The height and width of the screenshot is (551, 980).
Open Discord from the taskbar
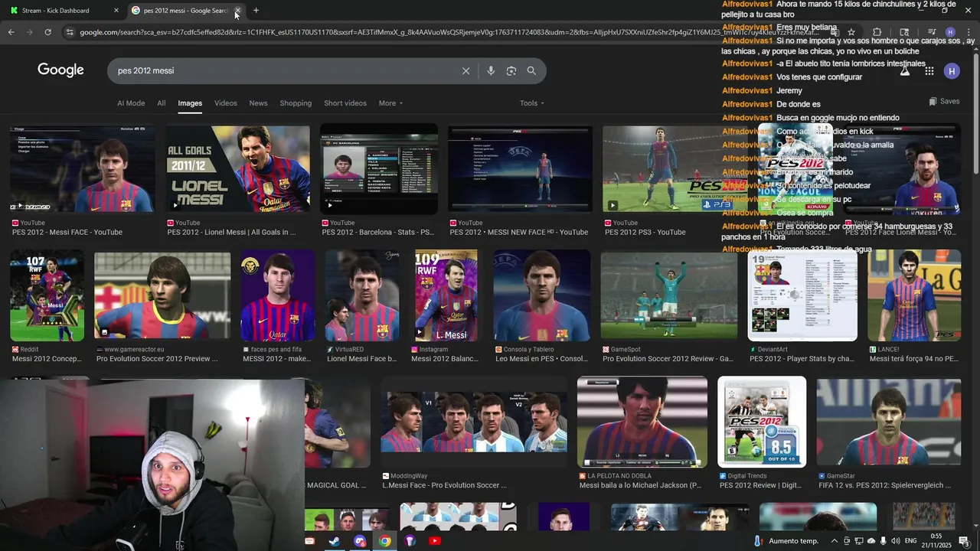(360, 541)
